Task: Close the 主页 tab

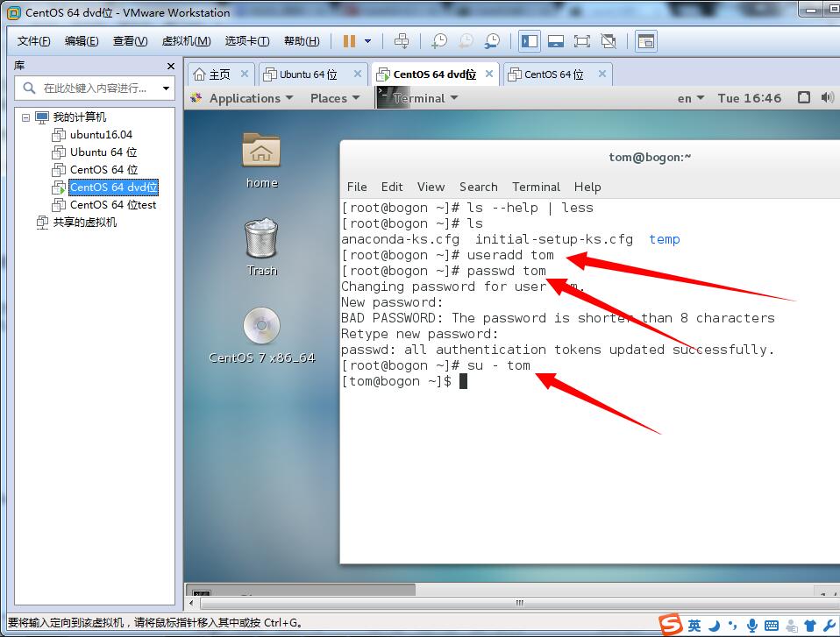Action: coord(245,74)
